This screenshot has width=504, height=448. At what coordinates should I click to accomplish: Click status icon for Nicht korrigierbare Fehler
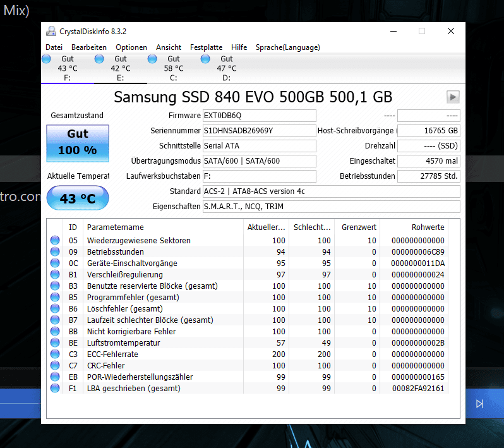coord(55,331)
